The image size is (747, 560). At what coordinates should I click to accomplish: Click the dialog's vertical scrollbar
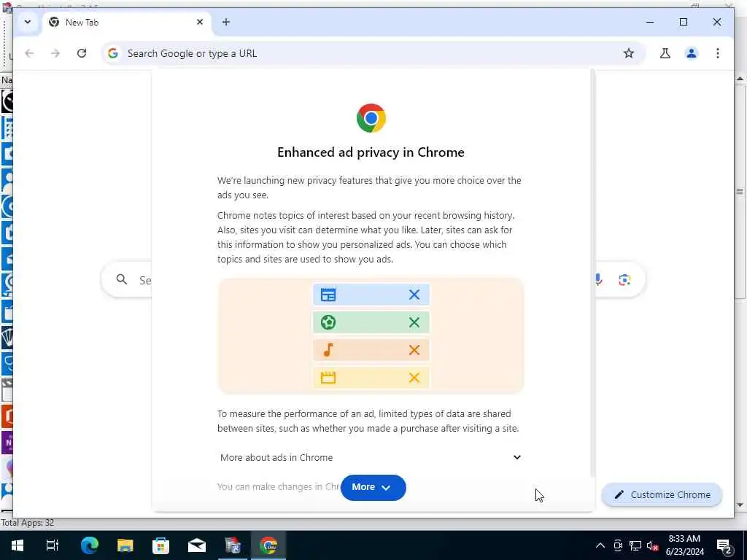coord(592,274)
